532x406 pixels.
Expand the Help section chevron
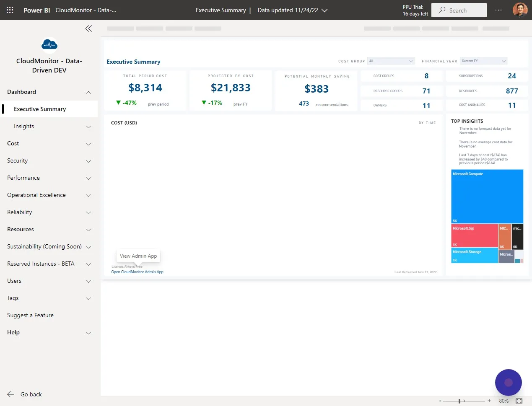pos(88,333)
